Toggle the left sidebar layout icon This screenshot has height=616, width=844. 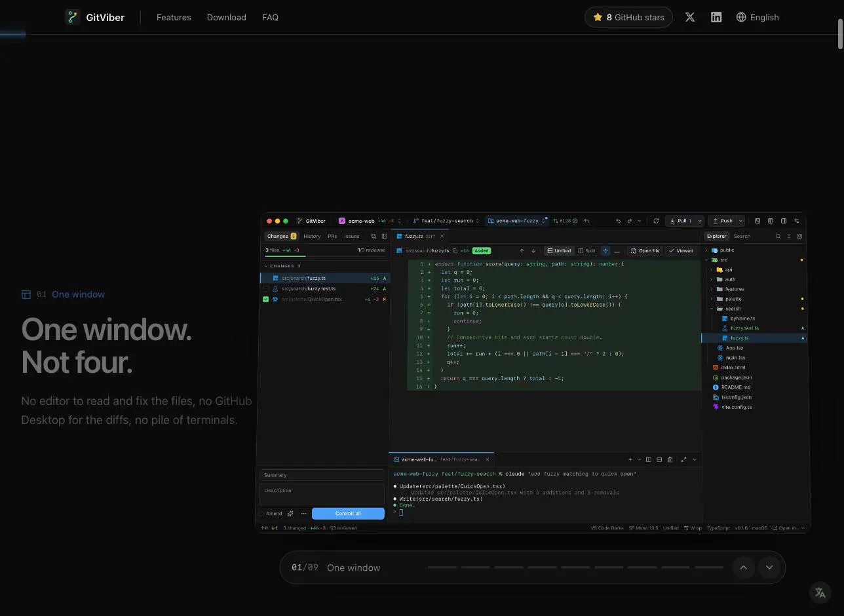click(x=771, y=221)
